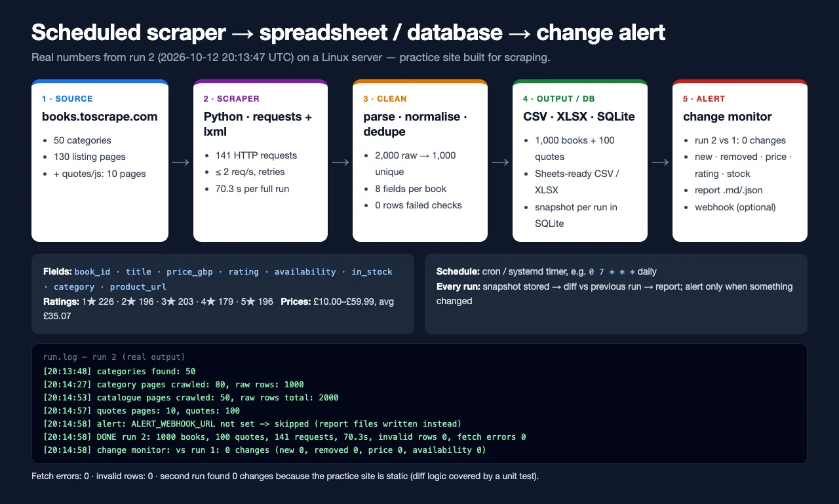Click the "product_url" field name

(x=138, y=286)
